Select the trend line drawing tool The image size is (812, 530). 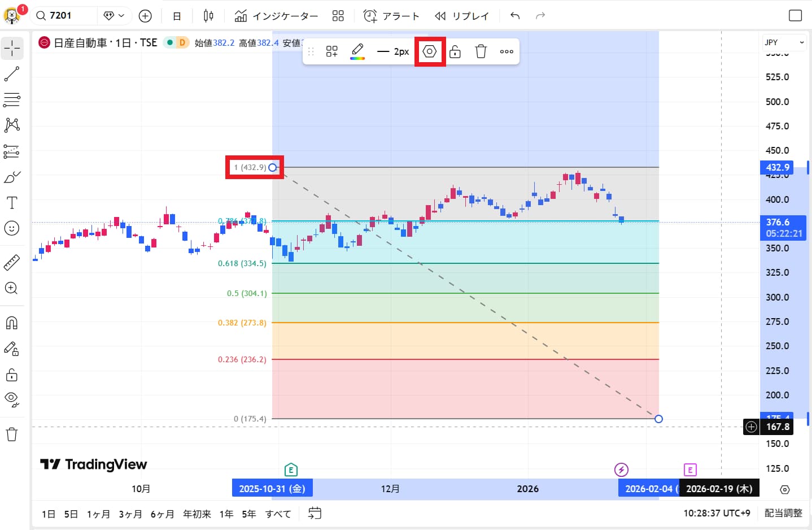(12, 74)
